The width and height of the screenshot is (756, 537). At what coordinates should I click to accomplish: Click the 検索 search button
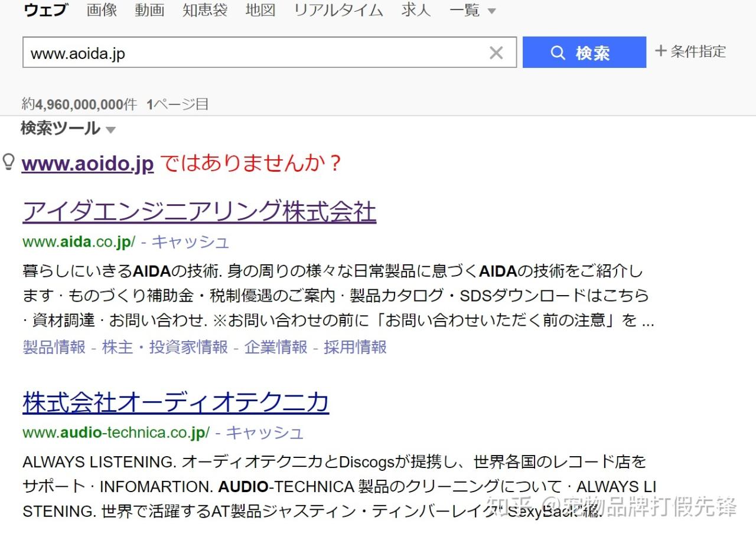[x=584, y=53]
